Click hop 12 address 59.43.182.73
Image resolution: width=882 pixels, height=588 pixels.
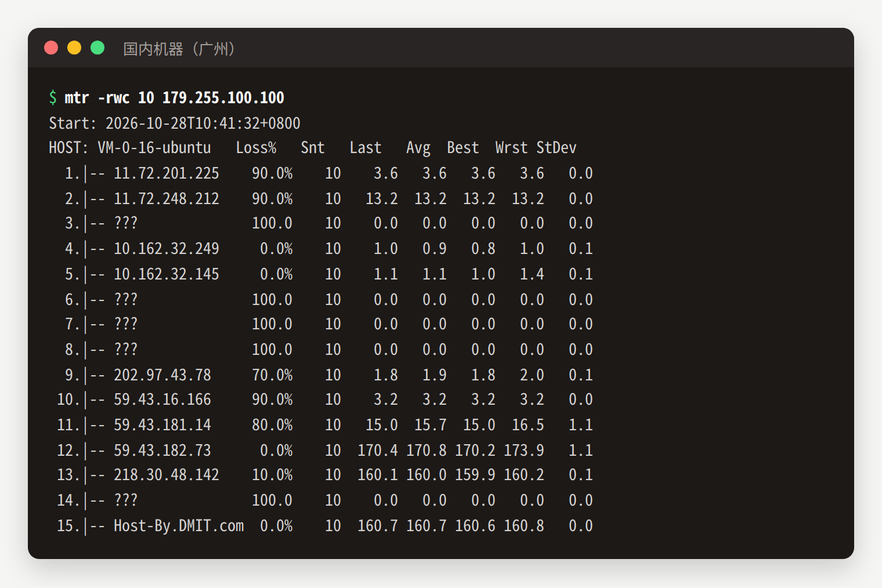click(x=162, y=451)
